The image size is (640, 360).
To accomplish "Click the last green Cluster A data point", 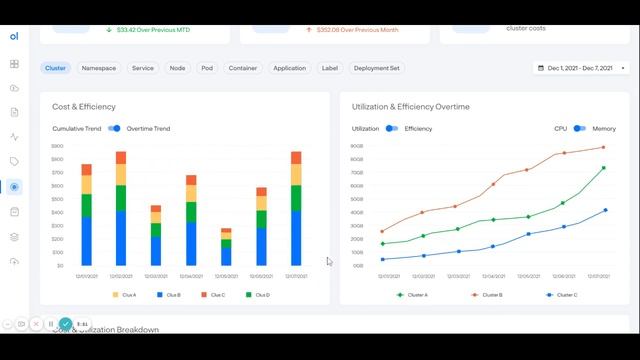I will [x=604, y=168].
